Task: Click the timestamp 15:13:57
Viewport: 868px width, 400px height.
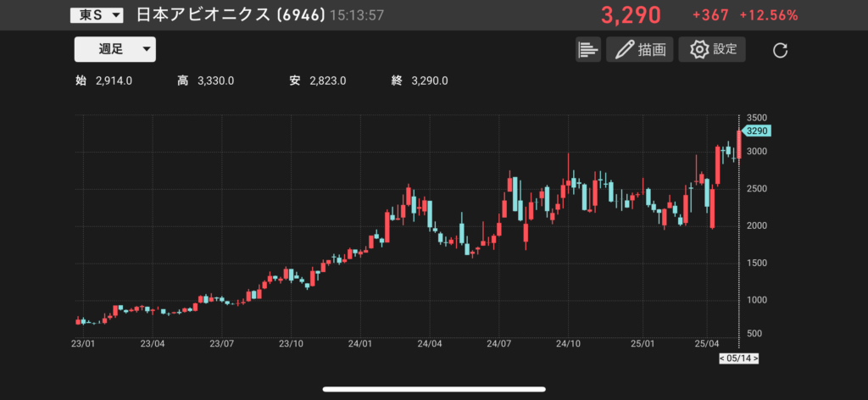Action: click(x=357, y=15)
